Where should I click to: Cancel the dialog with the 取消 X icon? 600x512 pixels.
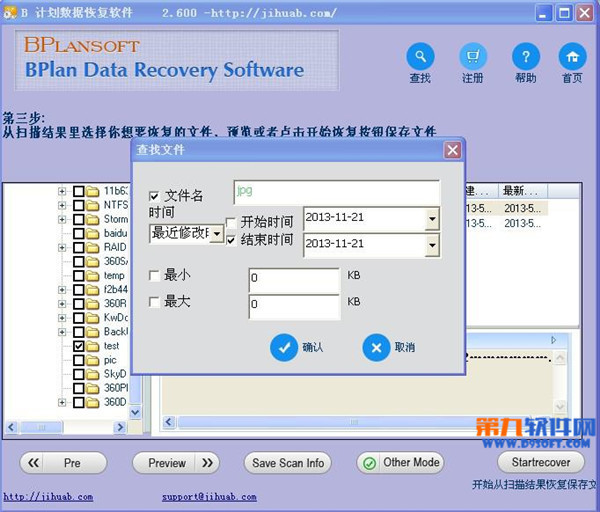[375, 347]
